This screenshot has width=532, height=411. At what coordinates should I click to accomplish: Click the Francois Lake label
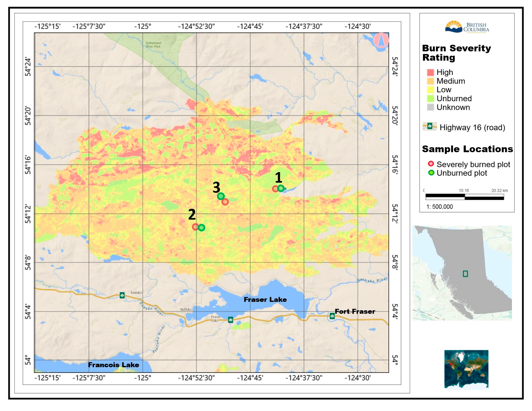(113, 365)
